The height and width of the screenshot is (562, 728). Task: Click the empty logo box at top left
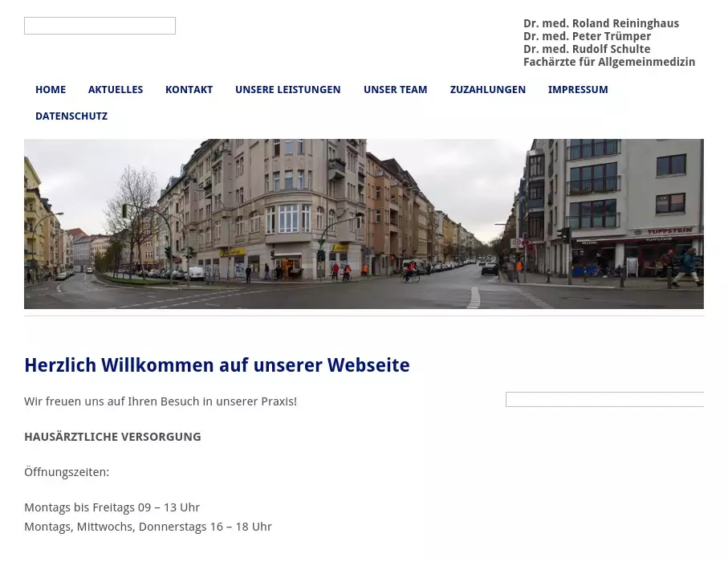click(x=100, y=26)
